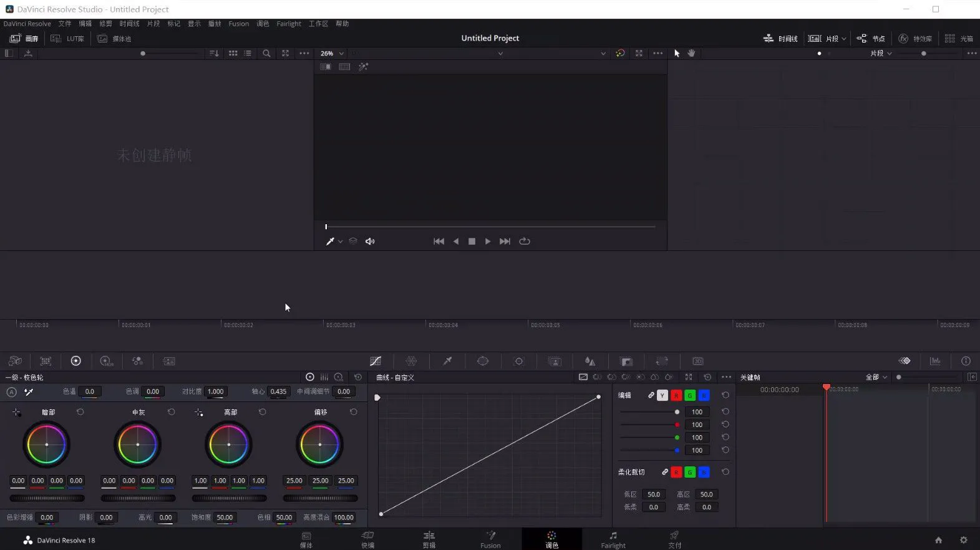The image size is (980, 550).
Task: Open the Power Window palette
Action: (483, 361)
